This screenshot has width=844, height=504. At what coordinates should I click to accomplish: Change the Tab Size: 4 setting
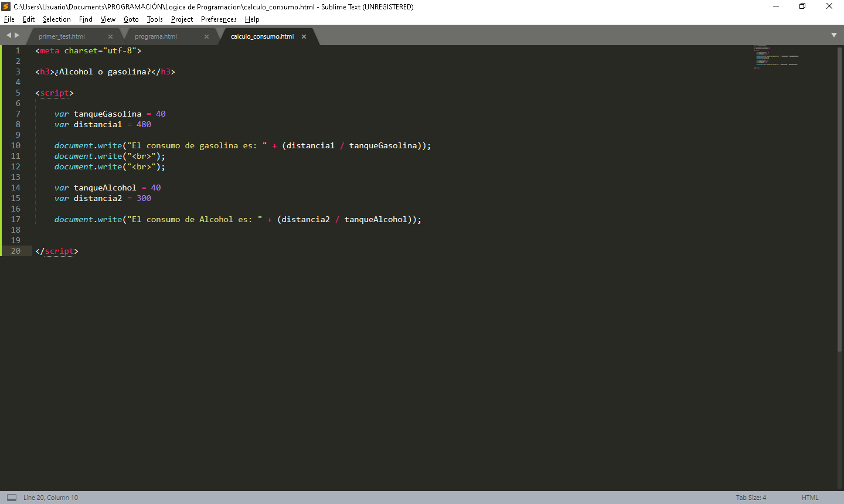coord(751,498)
